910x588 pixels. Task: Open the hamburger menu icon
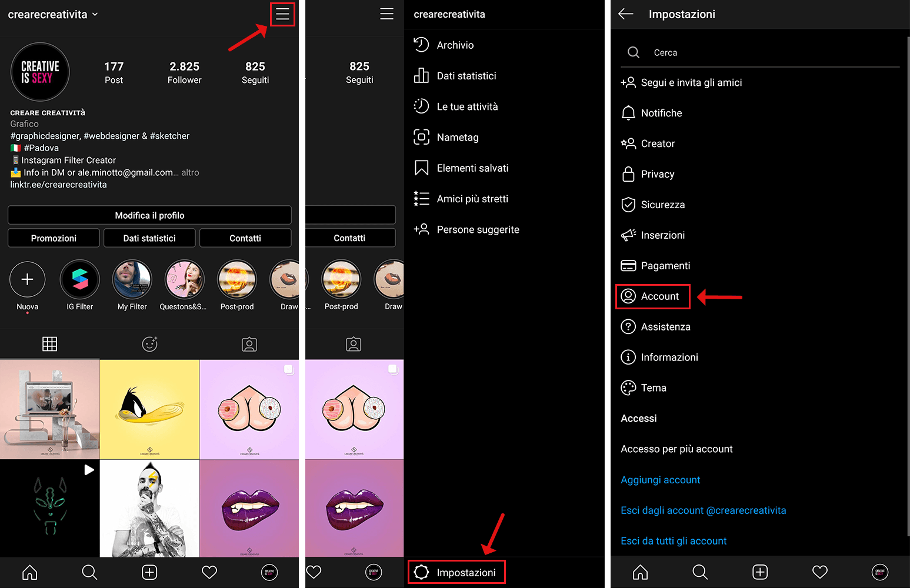282,14
